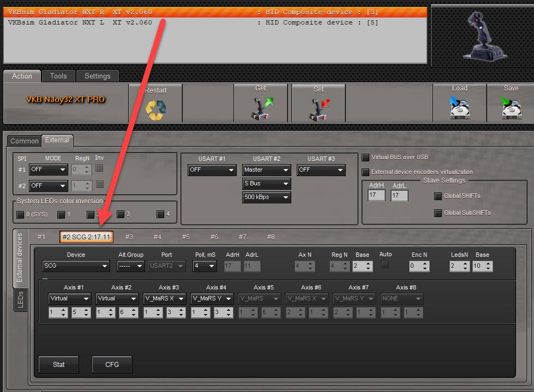534x392 pixels.
Task: Select external device slot #8
Action: coord(271,237)
